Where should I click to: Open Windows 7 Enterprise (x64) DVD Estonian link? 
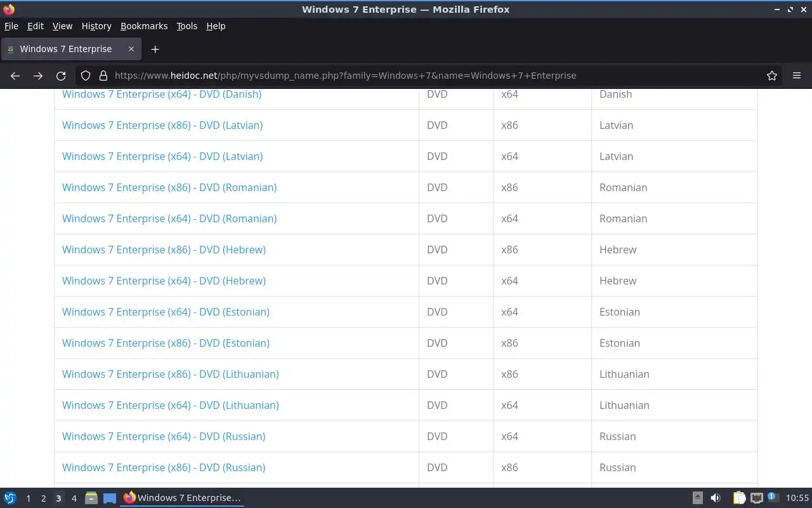pyautogui.click(x=166, y=312)
